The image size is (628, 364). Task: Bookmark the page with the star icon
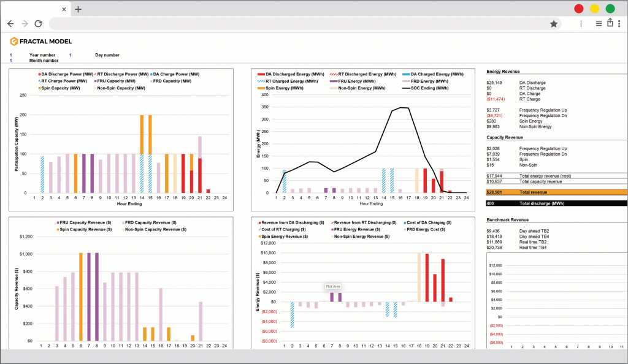554,23
